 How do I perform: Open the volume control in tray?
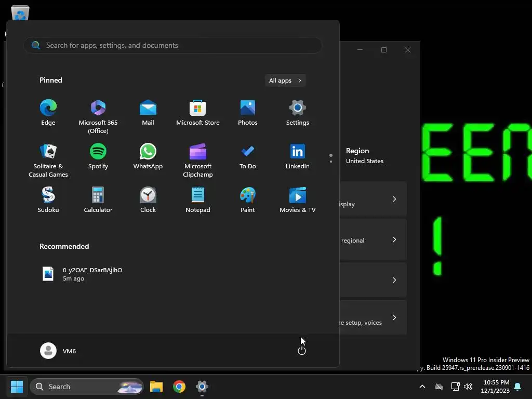[468, 387]
